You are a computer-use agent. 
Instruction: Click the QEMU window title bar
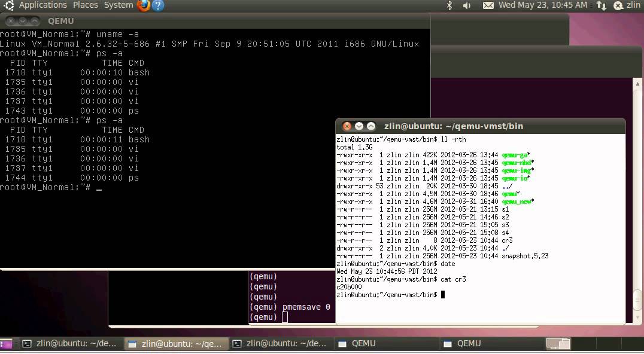(x=215, y=21)
